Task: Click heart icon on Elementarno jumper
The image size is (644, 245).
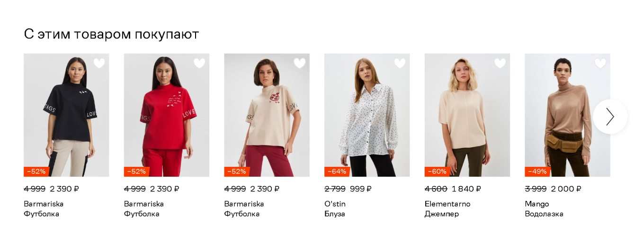Action: click(x=500, y=64)
